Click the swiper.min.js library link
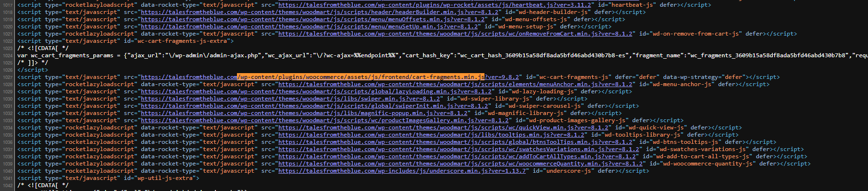 tap(290, 99)
